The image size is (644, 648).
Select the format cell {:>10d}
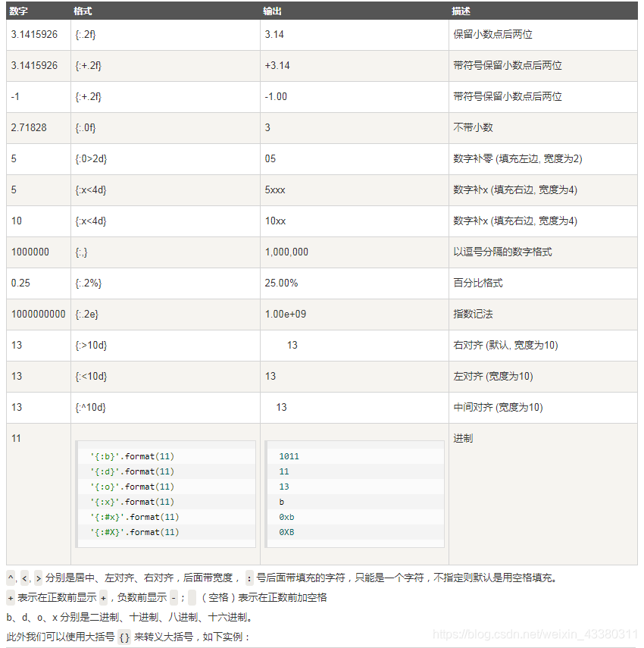click(x=91, y=346)
